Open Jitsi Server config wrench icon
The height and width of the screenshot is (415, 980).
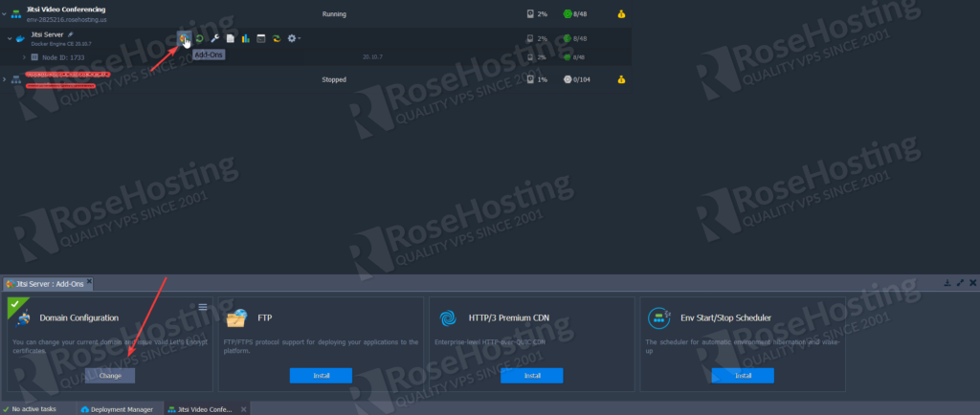[x=214, y=38]
